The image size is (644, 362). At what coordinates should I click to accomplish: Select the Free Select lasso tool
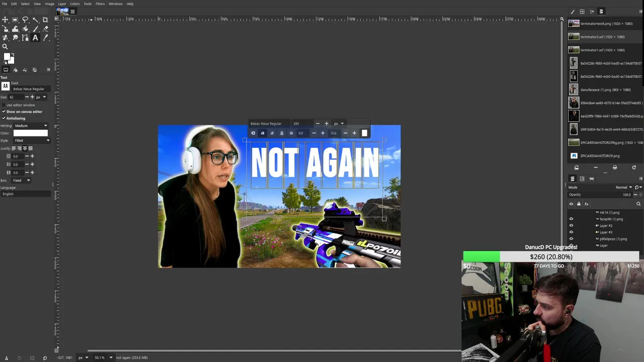click(x=25, y=20)
